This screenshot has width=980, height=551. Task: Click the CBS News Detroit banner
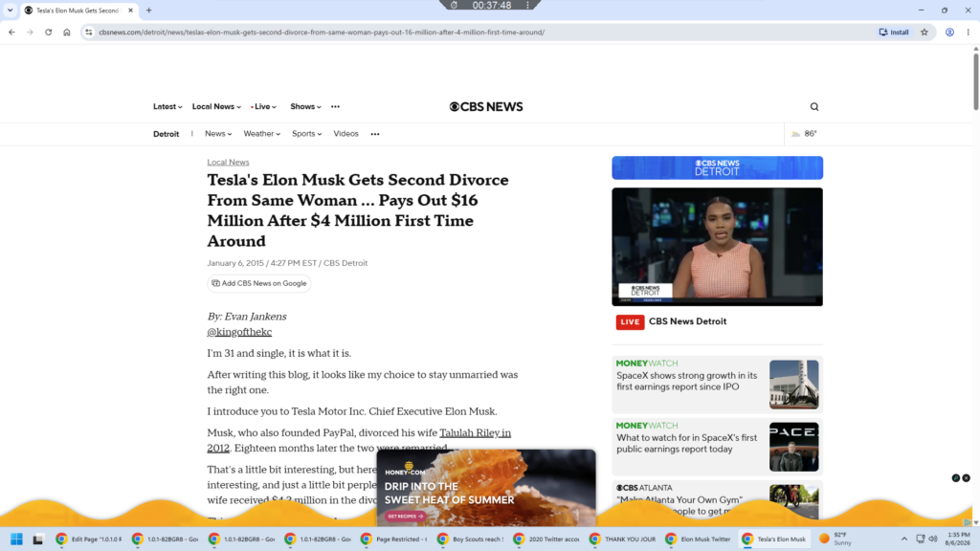(718, 167)
